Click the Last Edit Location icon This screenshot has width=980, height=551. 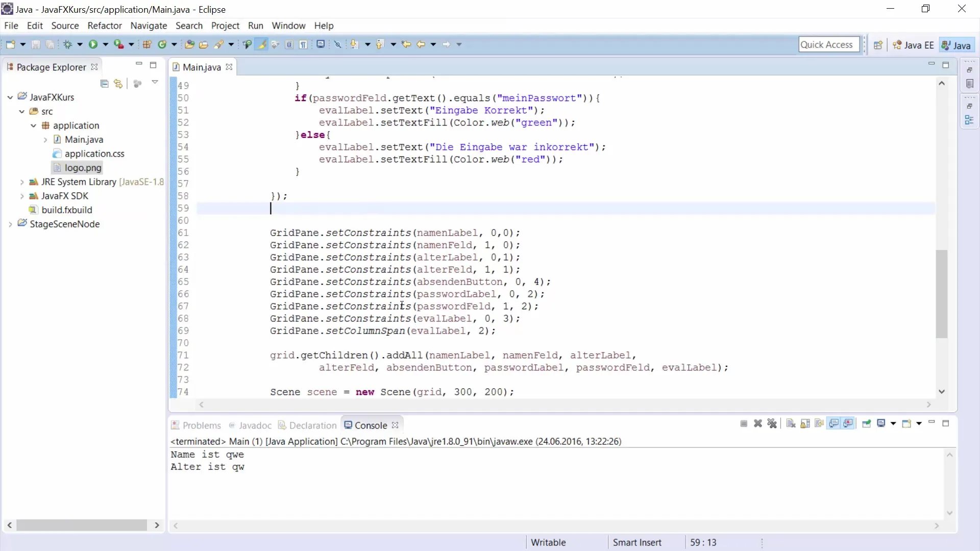406,44
